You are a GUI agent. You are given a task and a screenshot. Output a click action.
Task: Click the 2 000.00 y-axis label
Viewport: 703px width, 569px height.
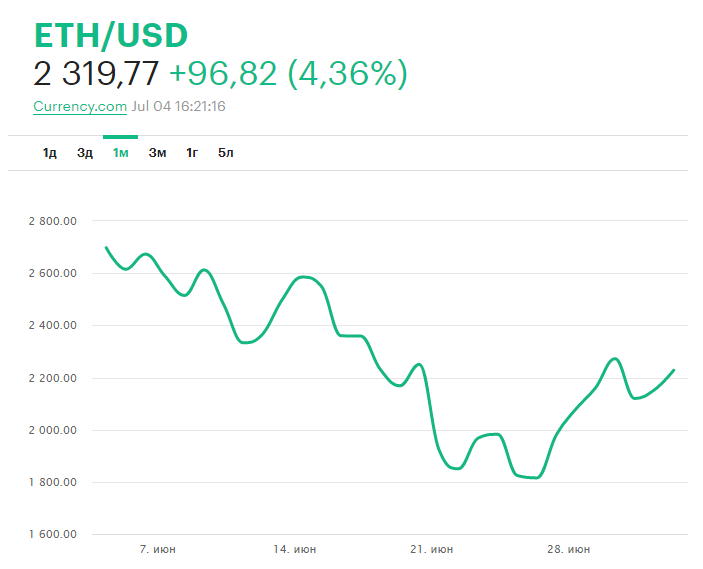pos(55,430)
